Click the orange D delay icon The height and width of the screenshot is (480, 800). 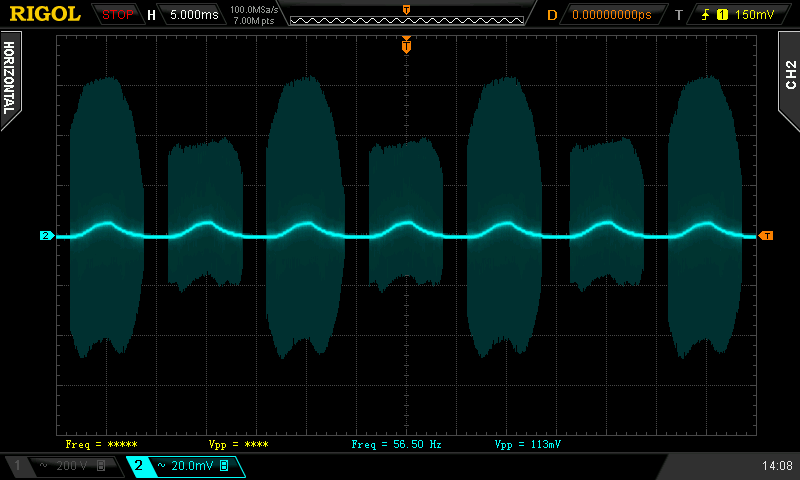pos(552,15)
